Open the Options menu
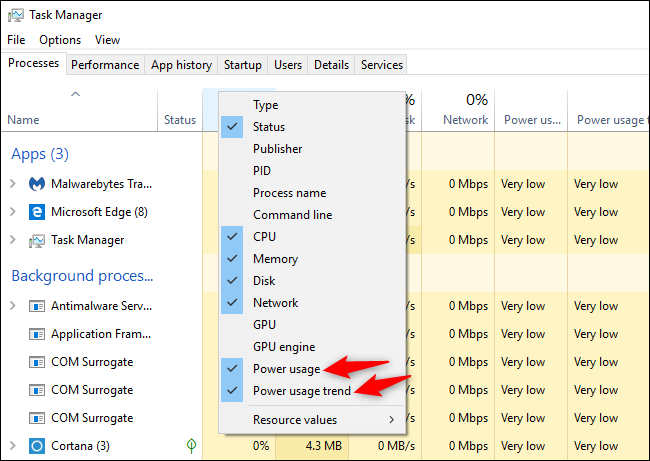The image size is (650, 461). pos(60,40)
